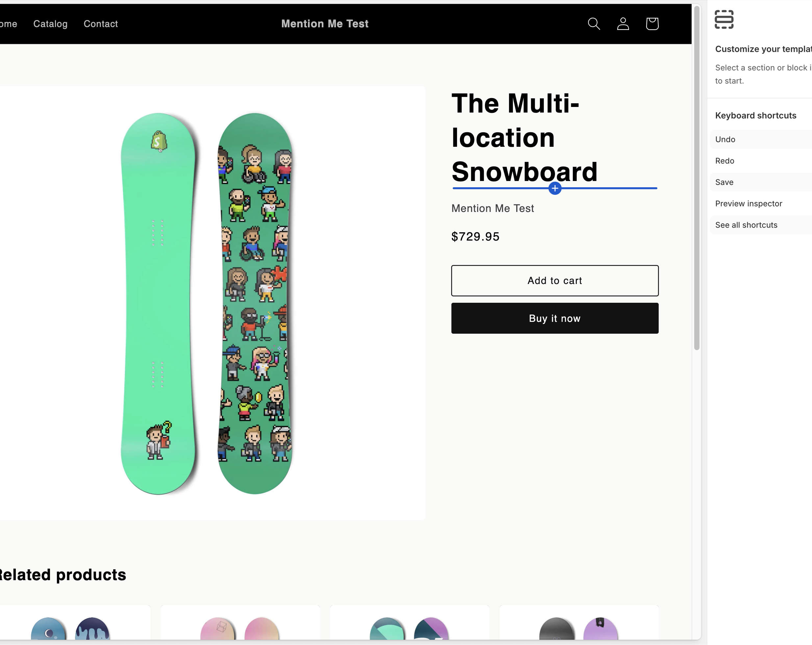812x645 pixels.
Task: Open the cart icon in the header
Action: coord(652,23)
